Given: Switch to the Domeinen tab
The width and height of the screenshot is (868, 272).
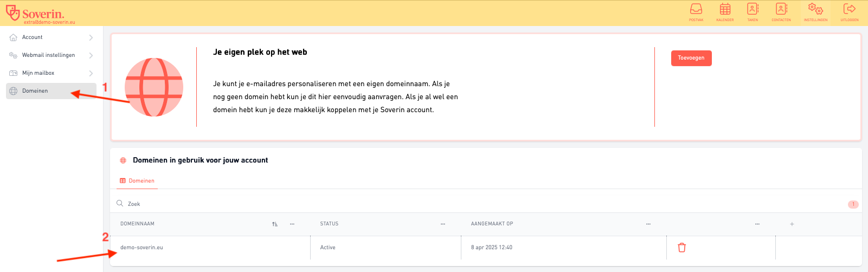Looking at the screenshot, I should (x=138, y=181).
